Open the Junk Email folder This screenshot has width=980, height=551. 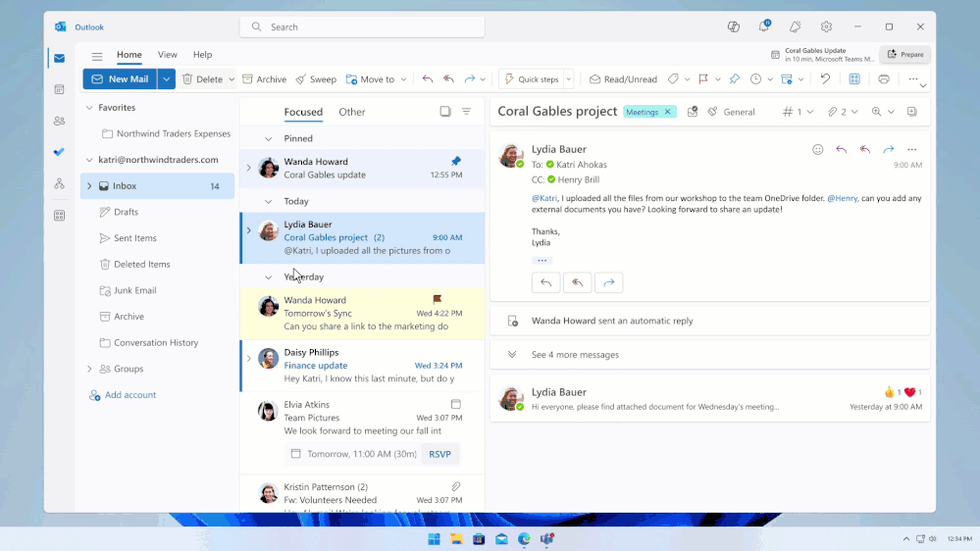coord(128,290)
